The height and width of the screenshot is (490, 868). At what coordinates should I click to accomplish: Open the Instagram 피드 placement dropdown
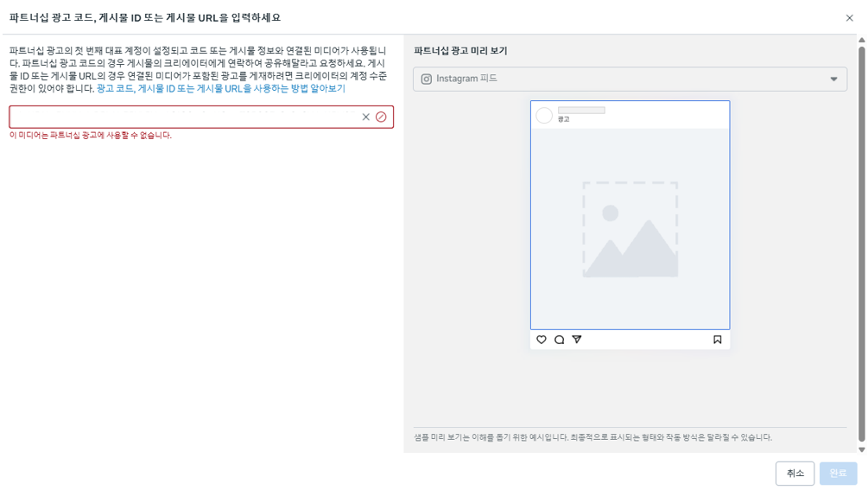[629, 80]
